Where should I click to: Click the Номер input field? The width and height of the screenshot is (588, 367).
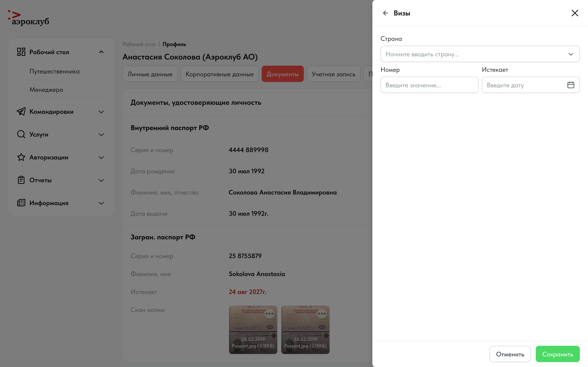pos(429,85)
